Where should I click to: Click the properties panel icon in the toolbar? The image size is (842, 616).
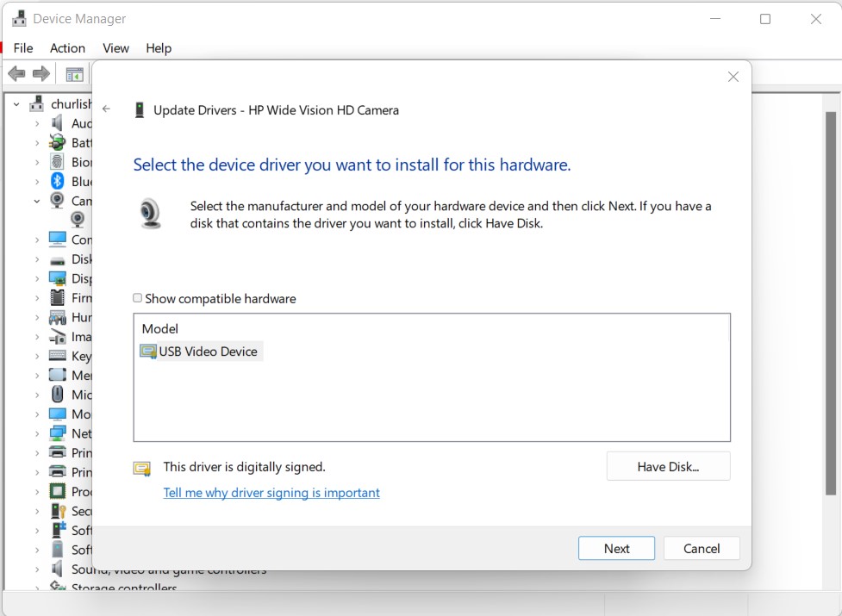pos(74,73)
